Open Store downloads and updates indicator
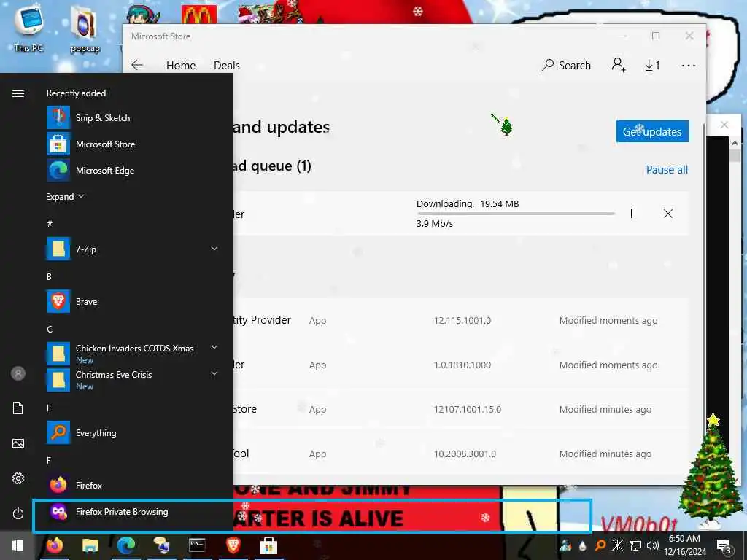Screen dimensions: 747x560 tap(652, 65)
